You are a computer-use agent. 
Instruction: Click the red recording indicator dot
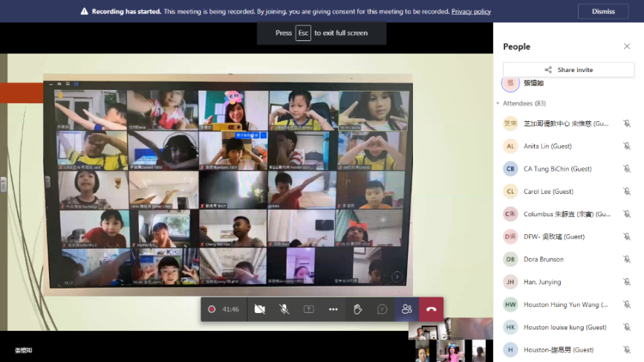pos(212,309)
